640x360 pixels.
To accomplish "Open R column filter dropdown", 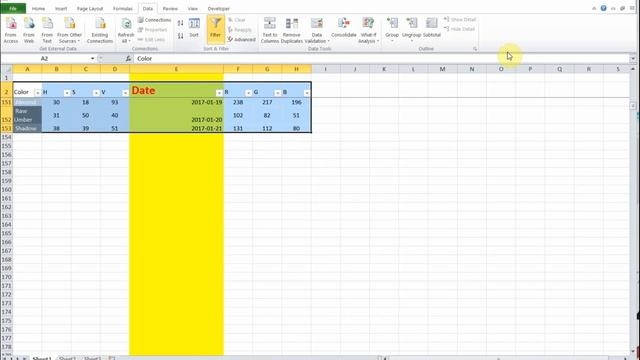I will [248, 93].
